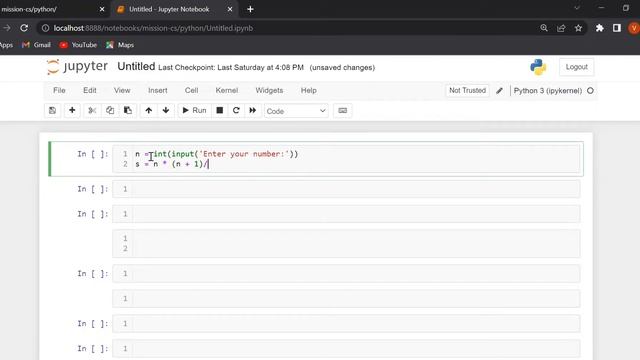Open the Widgets menu

(x=269, y=90)
